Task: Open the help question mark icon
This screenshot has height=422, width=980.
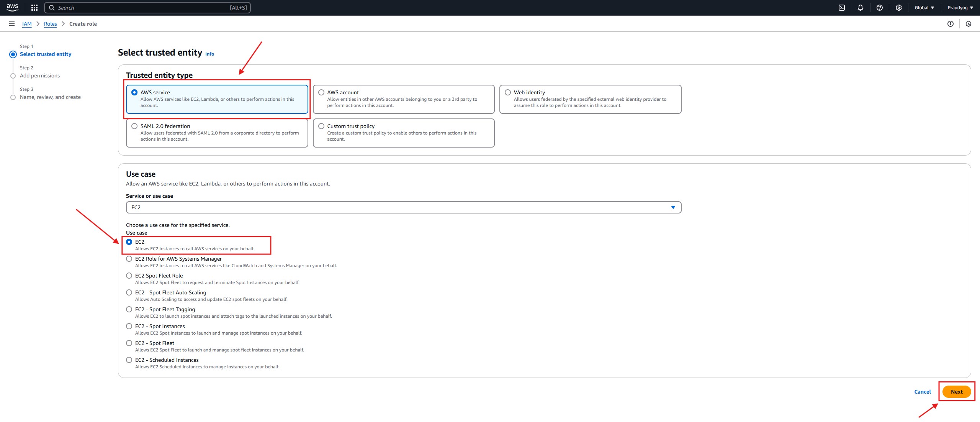Action: pos(879,8)
